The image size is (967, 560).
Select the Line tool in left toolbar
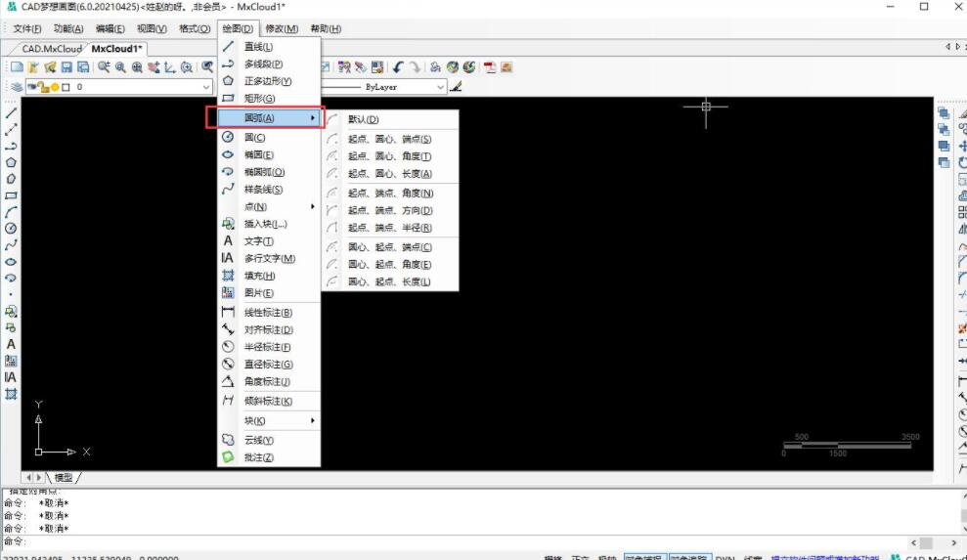click(11, 113)
